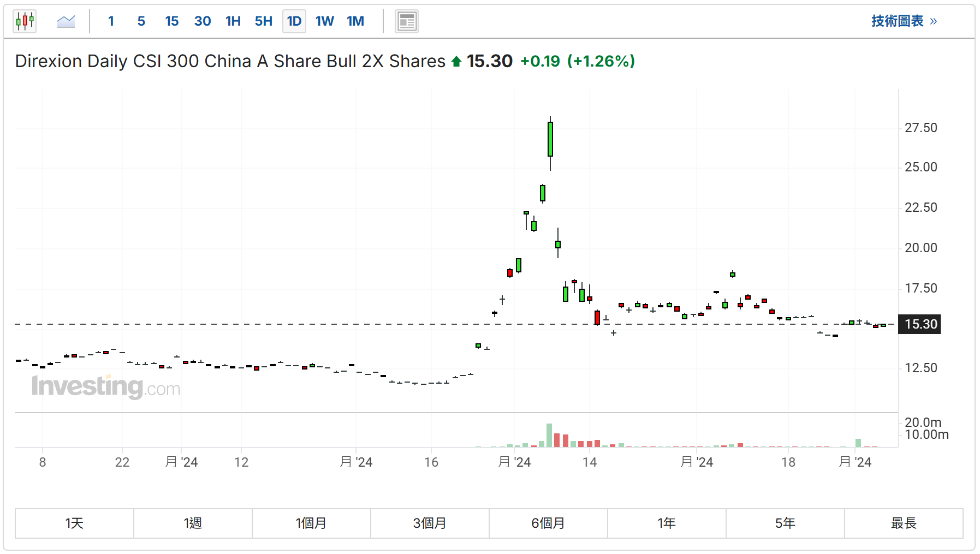Open the 技術圖表 technical chart link
The width and height of the screenshot is (980, 554).
tap(904, 21)
